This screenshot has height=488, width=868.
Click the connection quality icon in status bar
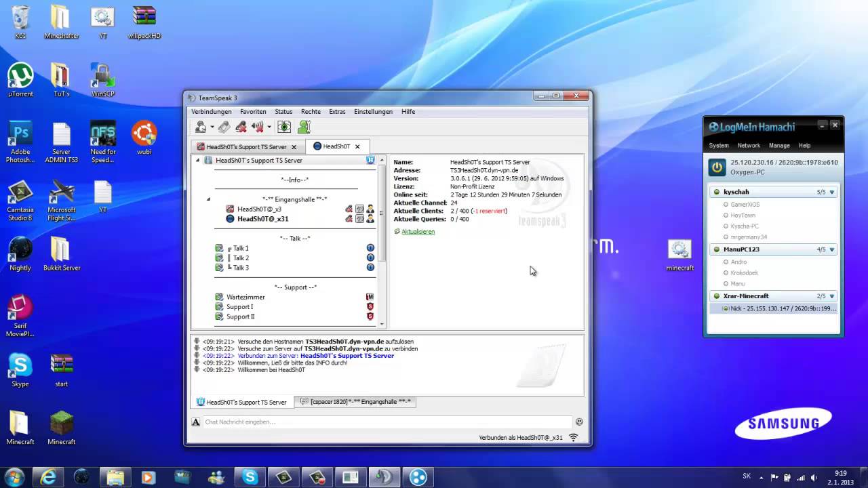tap(574, 438)
